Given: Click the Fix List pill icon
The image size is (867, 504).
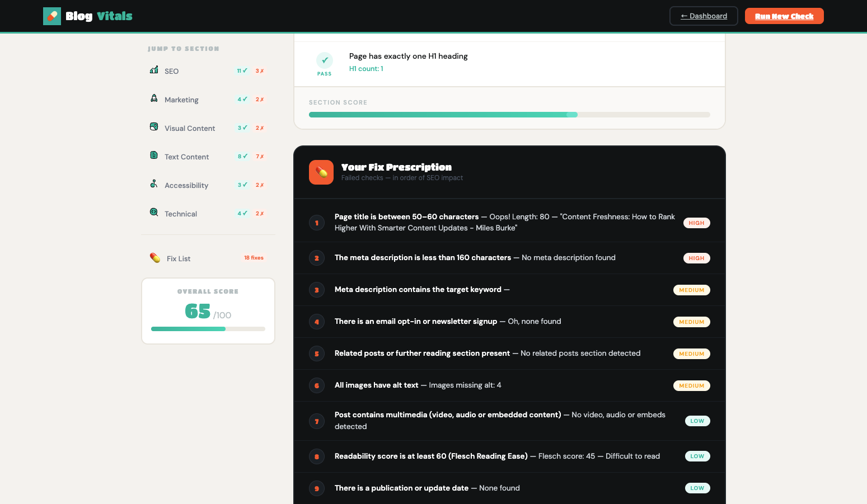Looking at the screenshot, I should [x=154, y=258].
